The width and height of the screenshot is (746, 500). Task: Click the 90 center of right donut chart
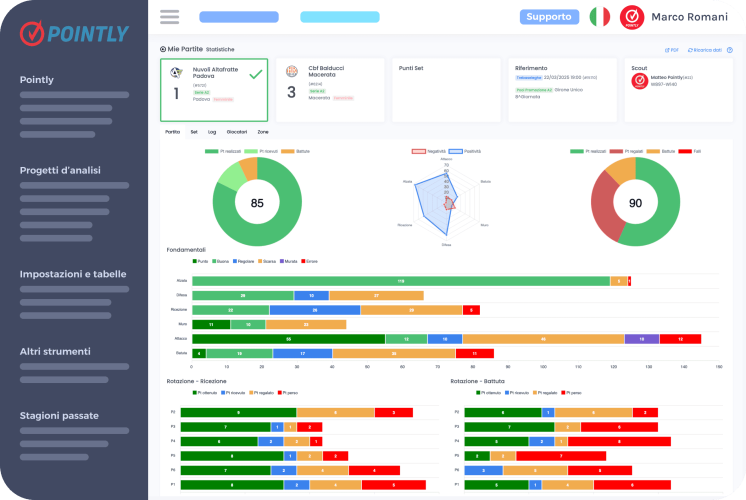(x=635, y=203)
